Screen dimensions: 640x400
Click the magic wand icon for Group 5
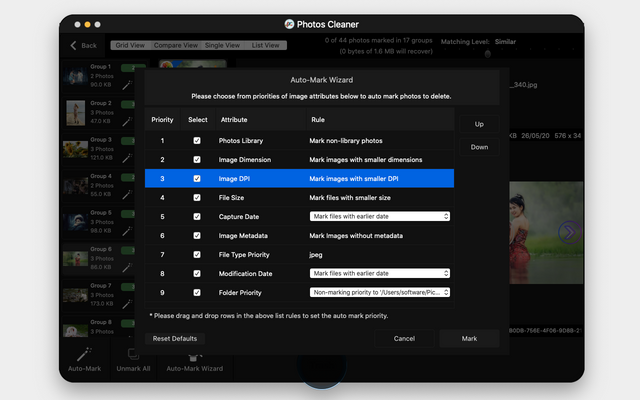(127, 231)
